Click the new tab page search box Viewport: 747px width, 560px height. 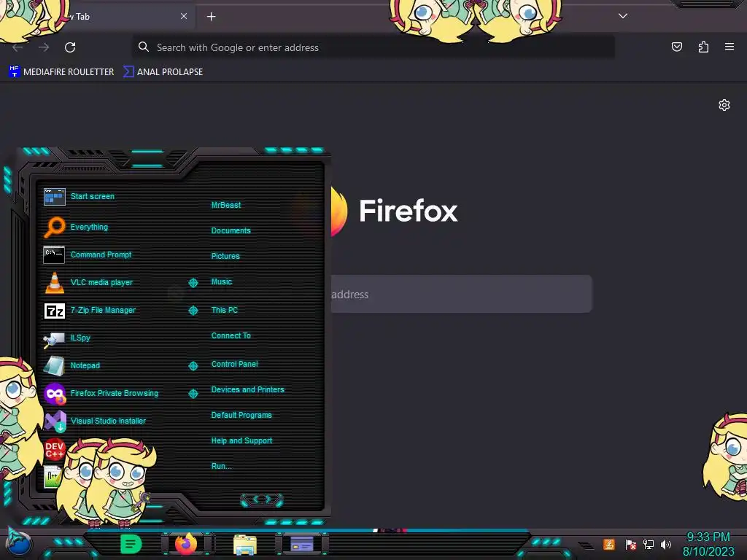(461, 294)
